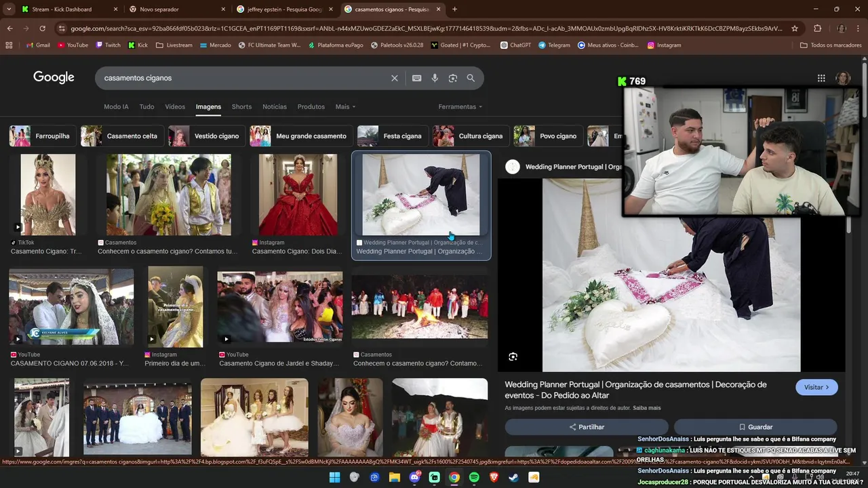868x488 pixels.
Task: Open Livestream bookmarks folder
Action: click(x=174, y=45)
